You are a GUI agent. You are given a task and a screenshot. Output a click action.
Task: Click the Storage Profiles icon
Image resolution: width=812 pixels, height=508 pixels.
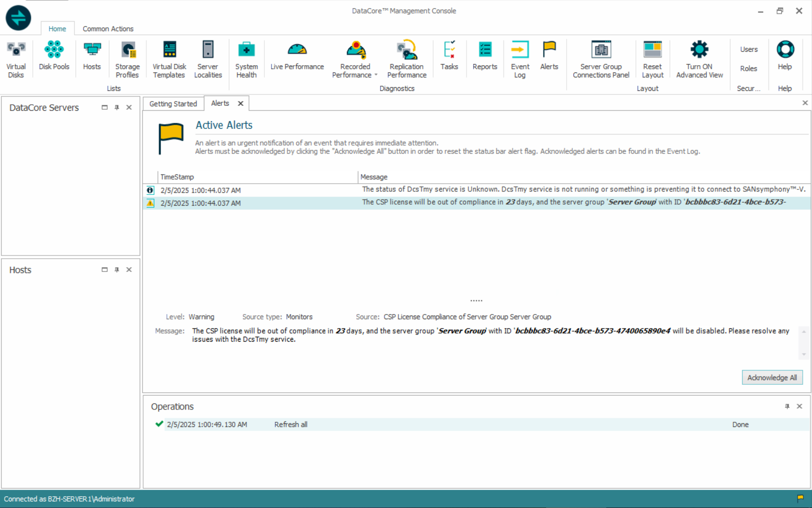coord(127,59)
